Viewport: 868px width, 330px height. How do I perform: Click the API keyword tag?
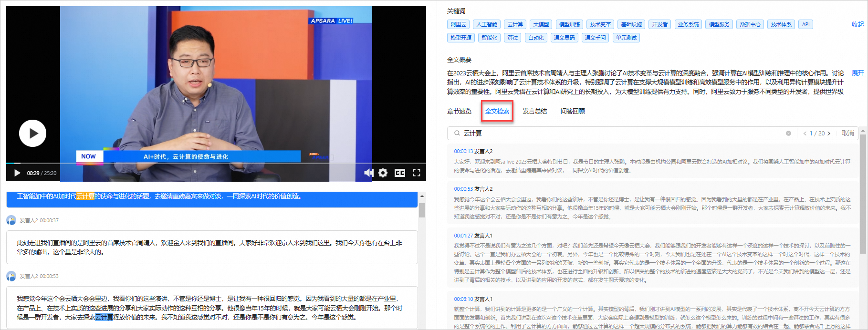tap(806, 24)
